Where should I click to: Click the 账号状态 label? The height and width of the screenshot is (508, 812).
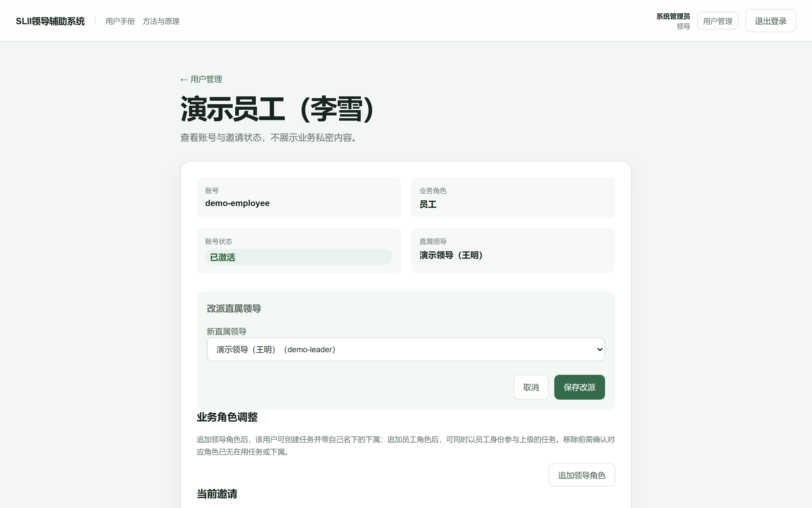(219, 242)
